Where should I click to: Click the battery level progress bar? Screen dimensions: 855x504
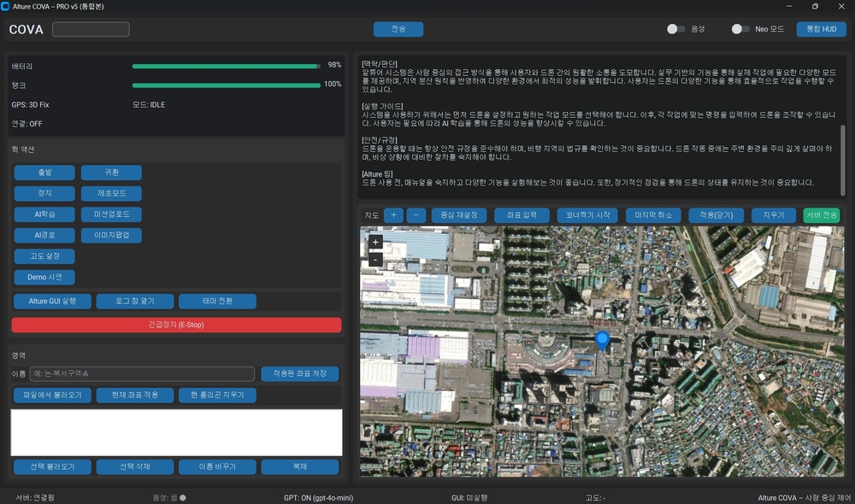[x=227, y=65]
